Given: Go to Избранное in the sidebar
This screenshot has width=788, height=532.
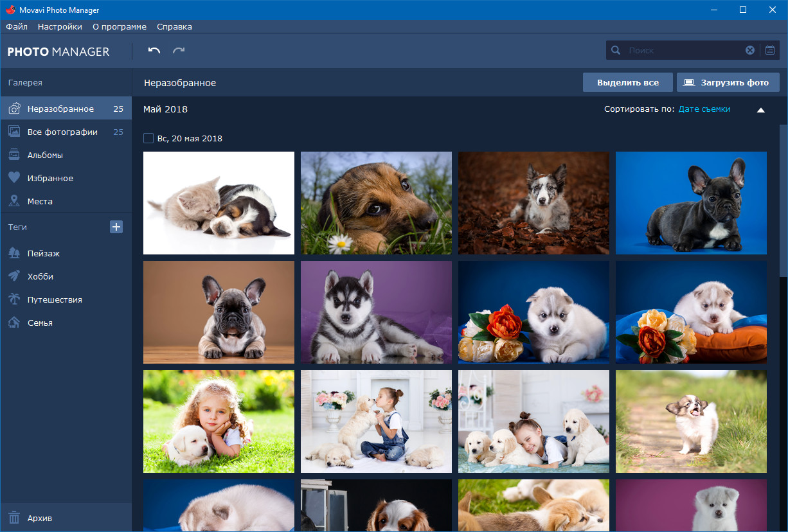Looking at the screenshot, I should (66, 178).
